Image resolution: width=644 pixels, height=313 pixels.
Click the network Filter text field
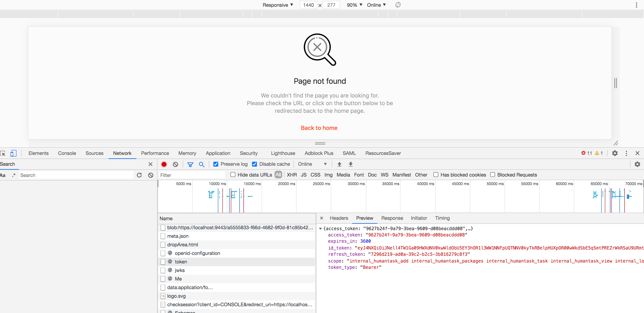click(x=191, y=175)
